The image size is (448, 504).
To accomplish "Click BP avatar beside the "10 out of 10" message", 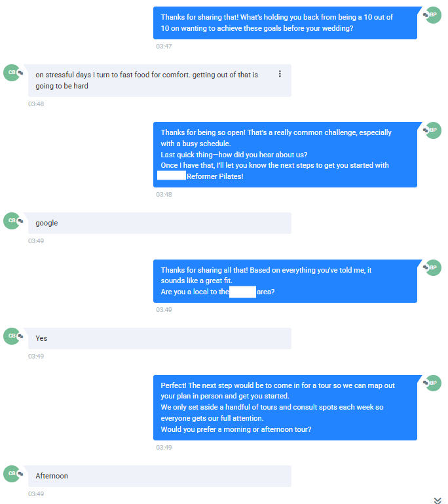I will pos(433,15).
